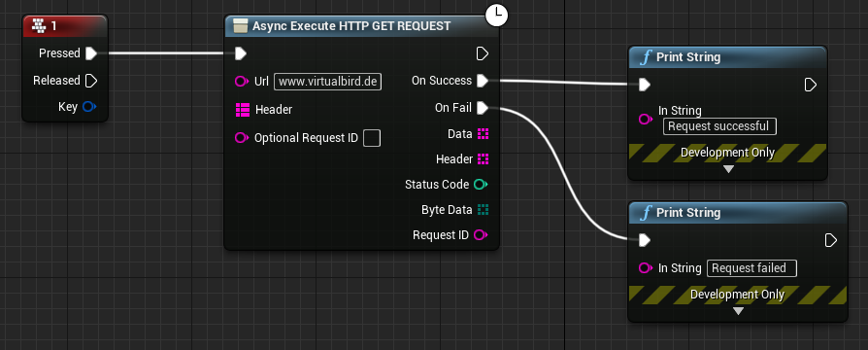The image size is (868, 350).
Task: Click the On Fail execution pin
Action: (x=483, y=108)
